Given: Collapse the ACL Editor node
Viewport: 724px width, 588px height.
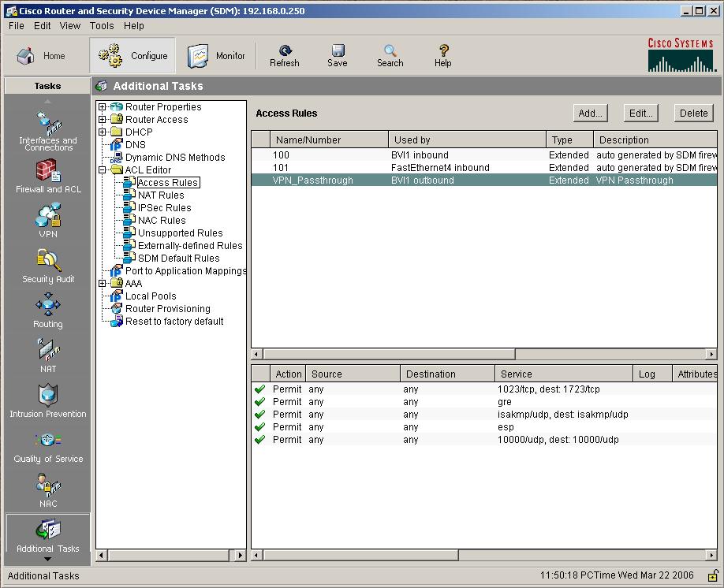Looking at the screenshot, I should pos(103,169).
